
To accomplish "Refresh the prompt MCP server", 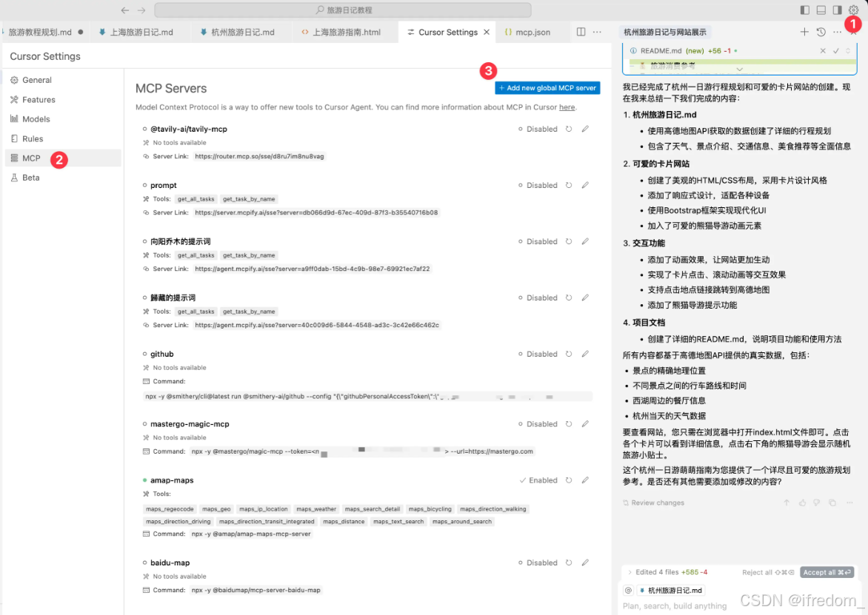I will point(569,185).
